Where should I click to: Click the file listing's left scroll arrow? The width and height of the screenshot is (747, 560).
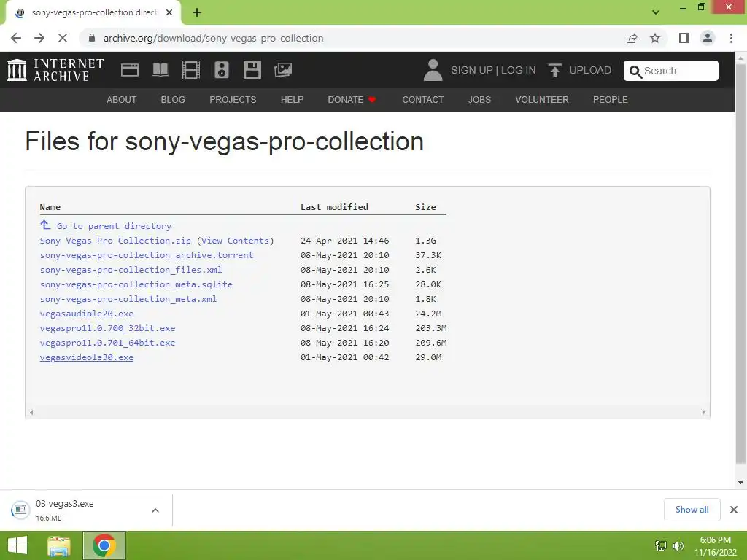(x=31, y=413)
